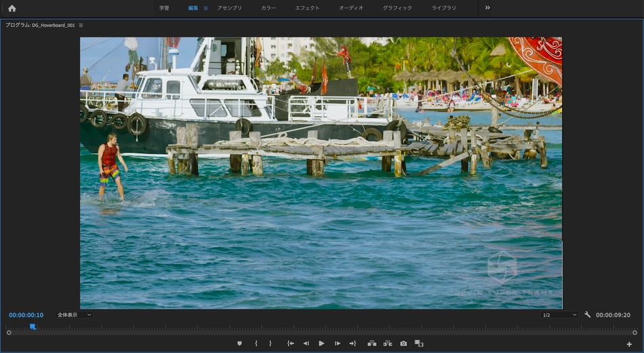The width and height of the screenshot is (644, 353).
Task: Click the Home icon
Action: (x=12, y=8)
